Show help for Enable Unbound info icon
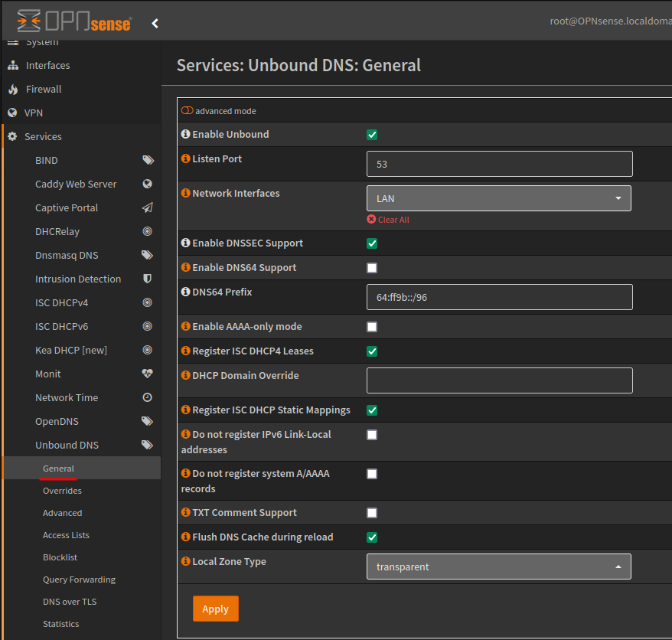The height and width of the screenshot is (640, 672). point(185,134)
